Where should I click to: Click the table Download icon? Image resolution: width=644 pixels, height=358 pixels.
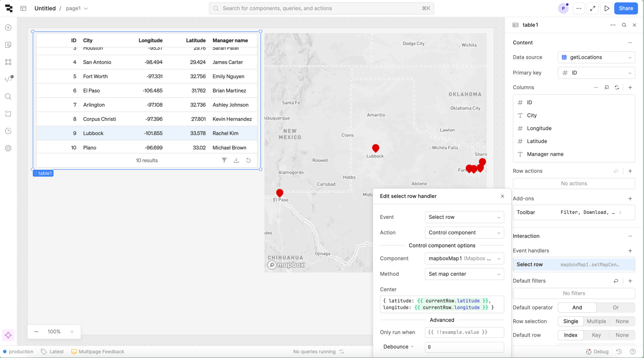point(236,160)
